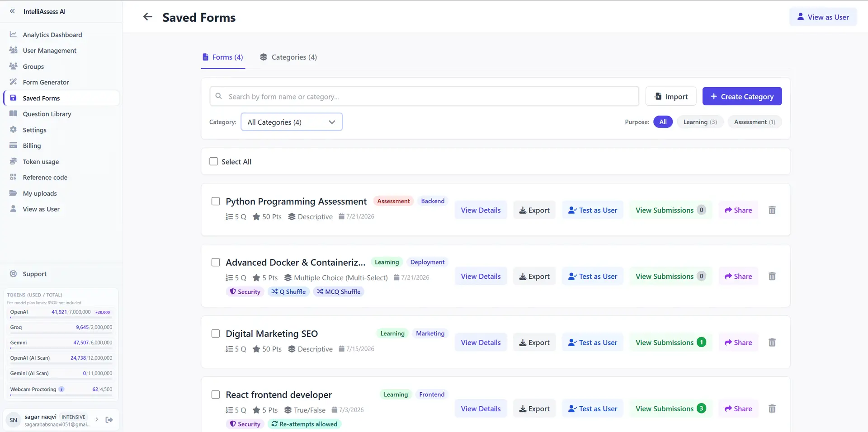Open the All Categories (4) dropdown
This screenshot has width=868, height=432.
tap(292, 122)
